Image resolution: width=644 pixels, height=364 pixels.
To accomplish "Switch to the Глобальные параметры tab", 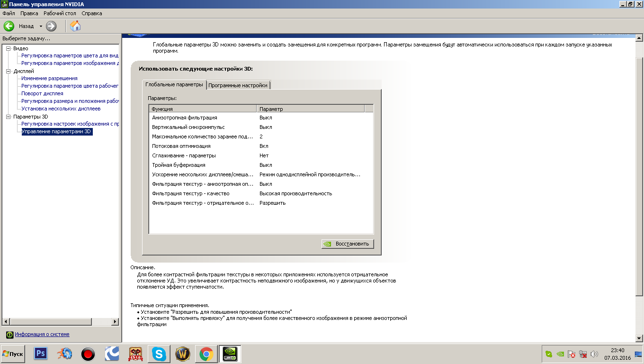I will 174,84.
